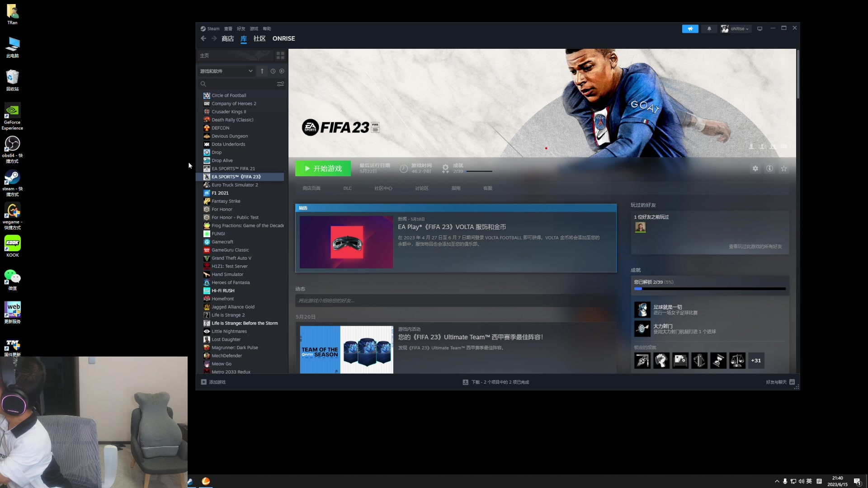The image size is (868, 488).
Task: Open 商店页面 game link
Action: [311, 188]
